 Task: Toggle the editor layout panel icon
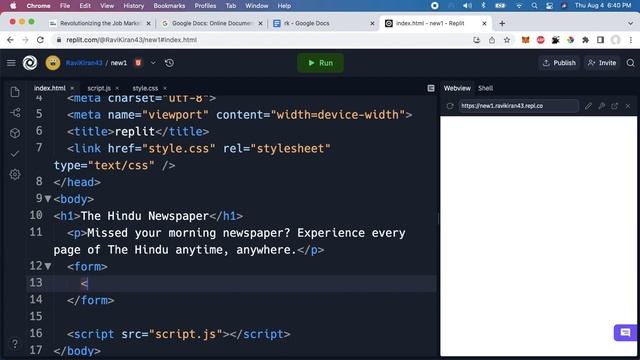(431, 88)
